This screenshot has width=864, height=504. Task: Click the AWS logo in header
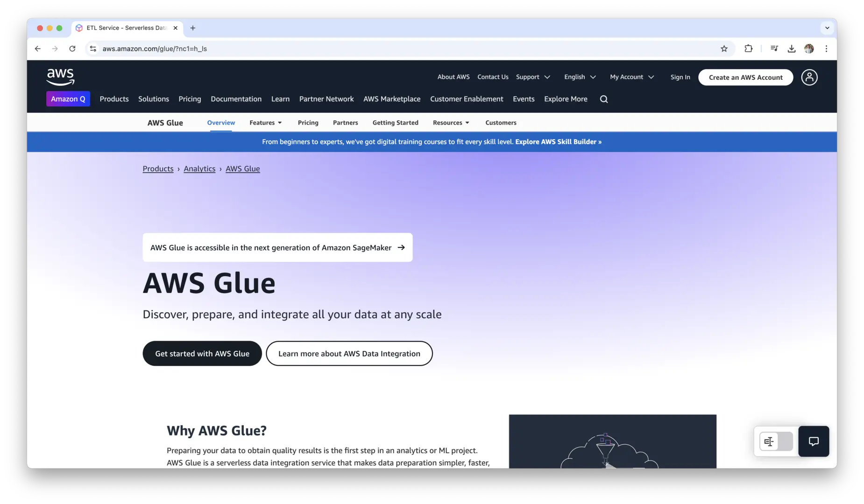pos(60,77)
